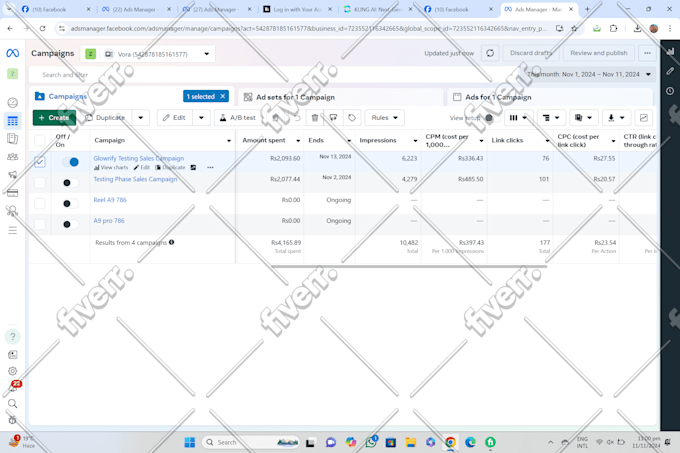680x453 pixels.
Task: Open the Reports dropdown
Action: click(583, 117)
